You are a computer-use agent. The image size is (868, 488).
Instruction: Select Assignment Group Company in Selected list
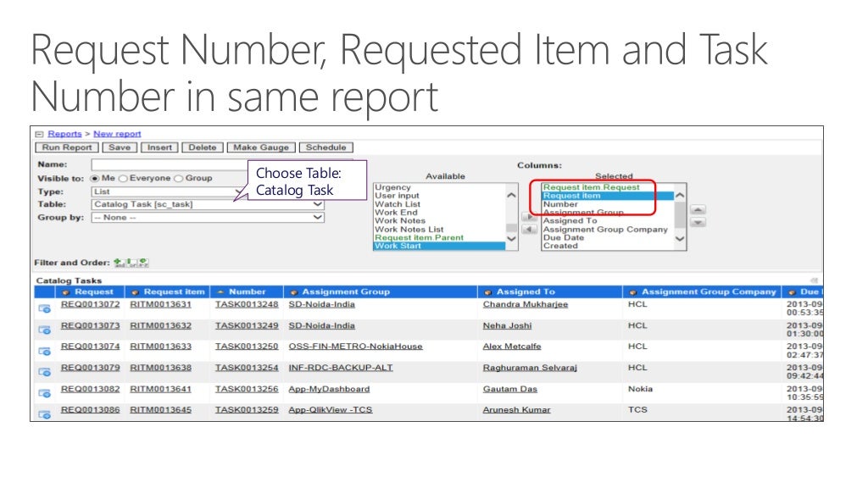click(605, 229)
